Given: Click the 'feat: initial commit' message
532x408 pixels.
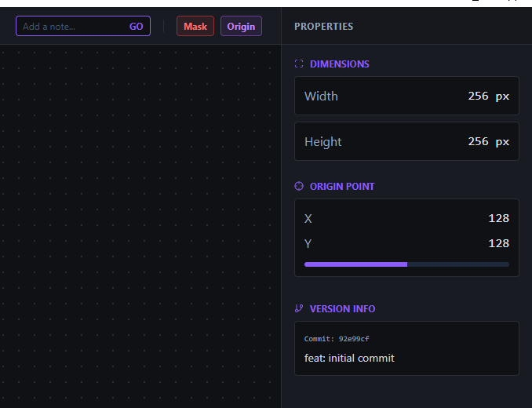Looking at the screenshot, I should point(349,359).
